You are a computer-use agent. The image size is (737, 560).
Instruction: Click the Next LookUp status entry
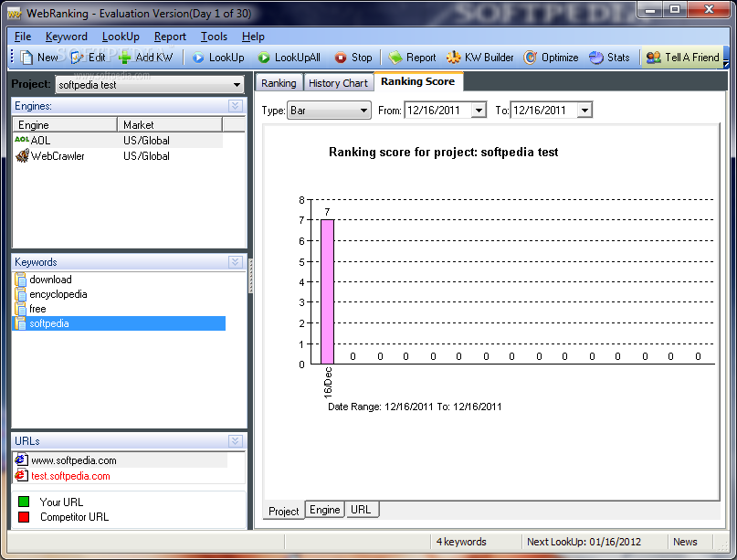(x=584, y=542)
